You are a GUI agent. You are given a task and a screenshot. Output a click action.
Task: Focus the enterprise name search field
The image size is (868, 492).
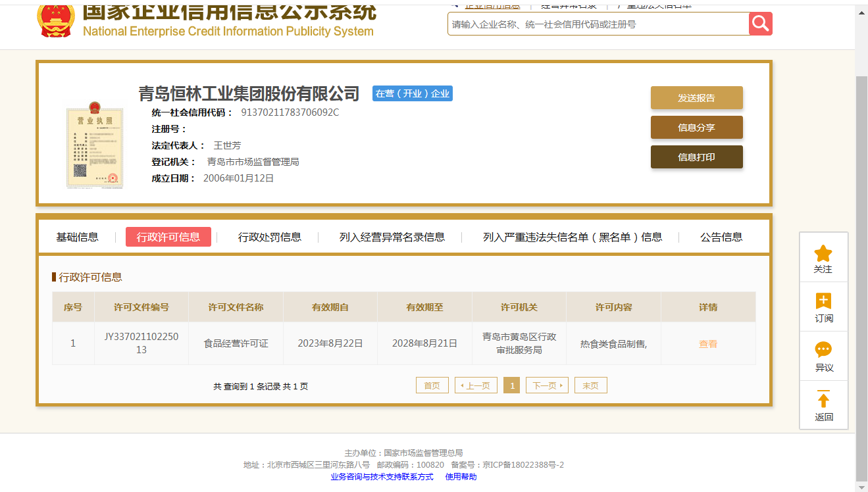coord(598,24)
